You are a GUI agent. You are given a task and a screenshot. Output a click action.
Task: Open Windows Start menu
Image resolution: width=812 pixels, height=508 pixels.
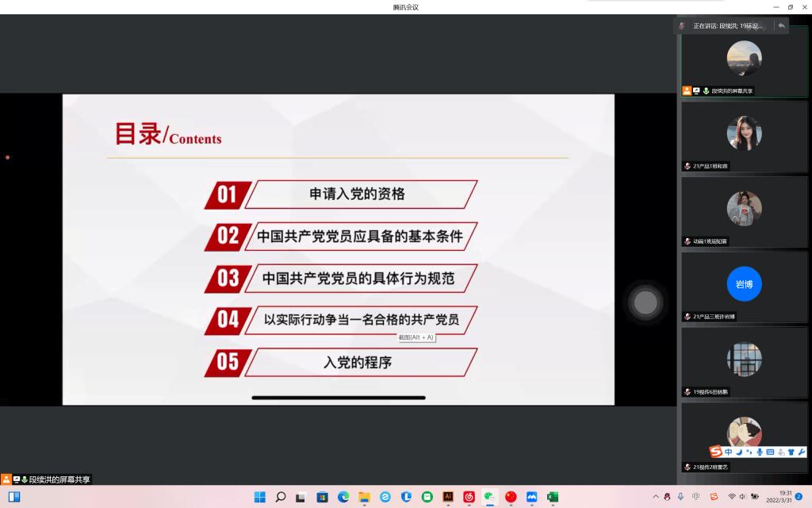pyautogui.click(x=259, y=497)
